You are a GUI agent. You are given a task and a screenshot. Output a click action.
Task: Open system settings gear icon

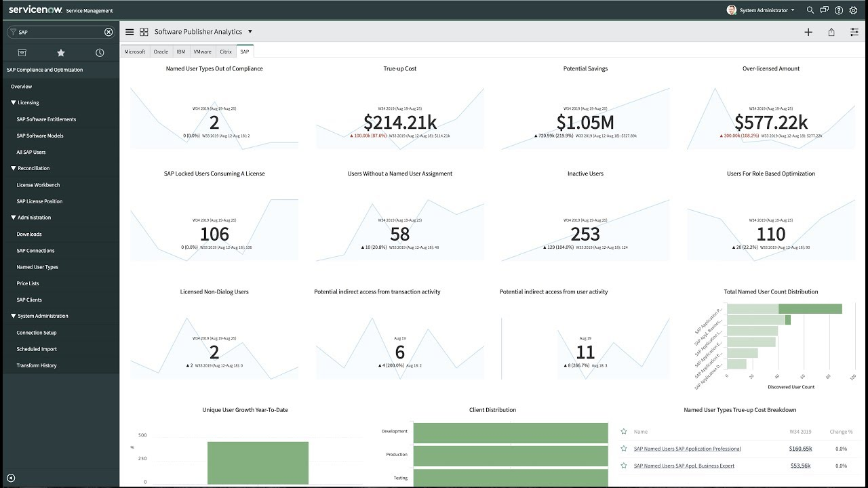[854, 10]
